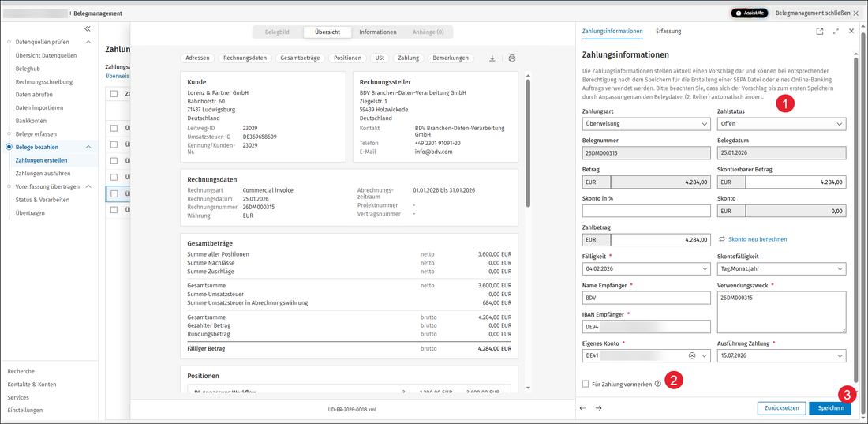
Task: Print the document via printer icon
Action: [x=512, y=58]
